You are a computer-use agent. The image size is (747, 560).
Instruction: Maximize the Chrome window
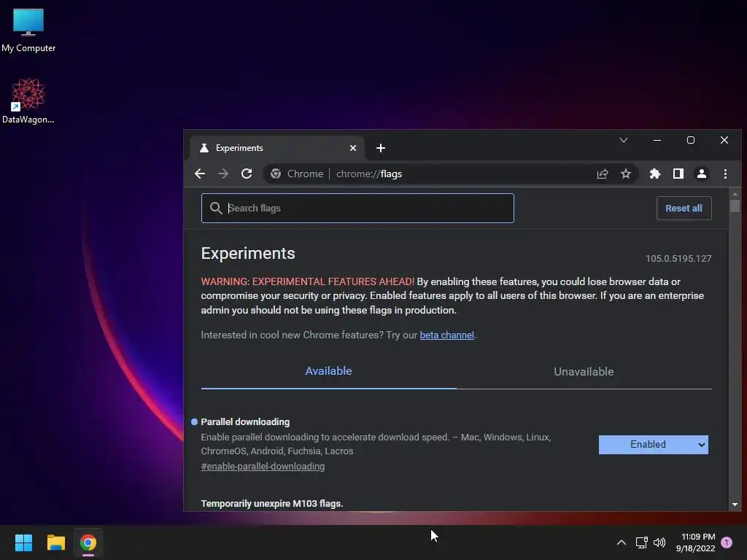[690, 140]
